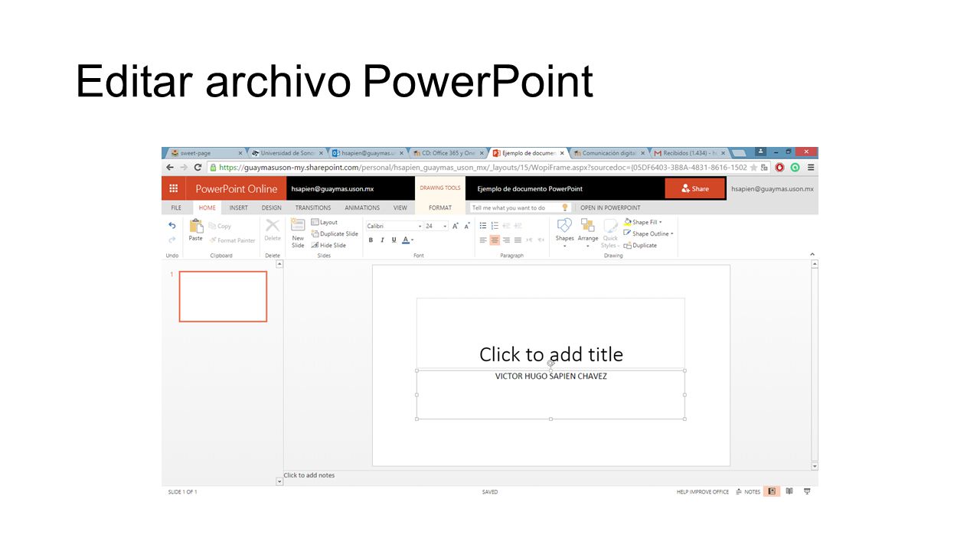Switch to the VIEW tab
Screen dimensions: 980x551
pos(400,207)
